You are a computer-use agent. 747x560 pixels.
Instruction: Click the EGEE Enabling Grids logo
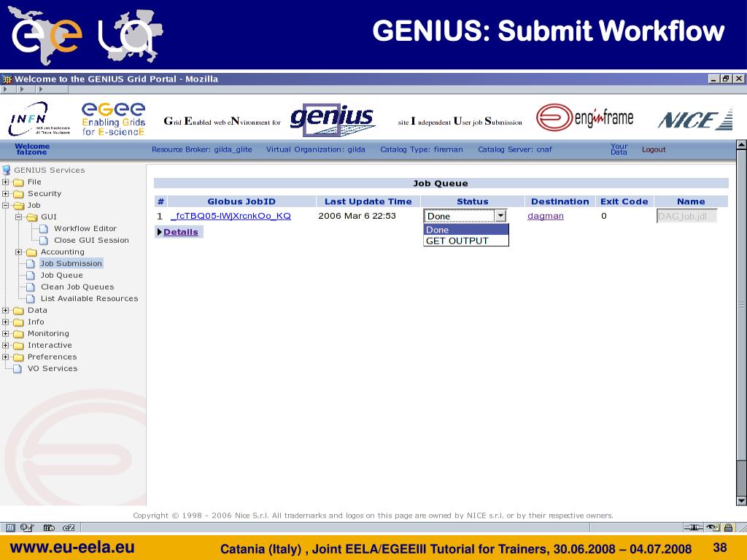pos(113,119)
